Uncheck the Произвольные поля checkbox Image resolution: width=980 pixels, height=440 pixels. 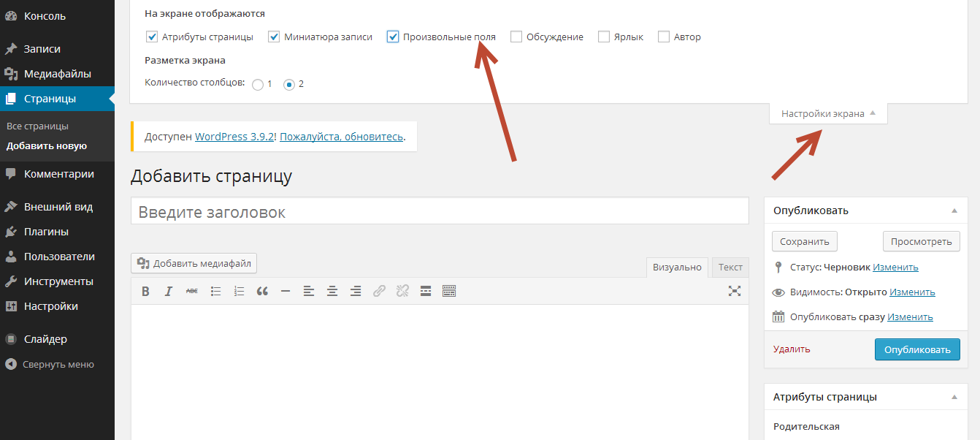[x=393, y=37]
